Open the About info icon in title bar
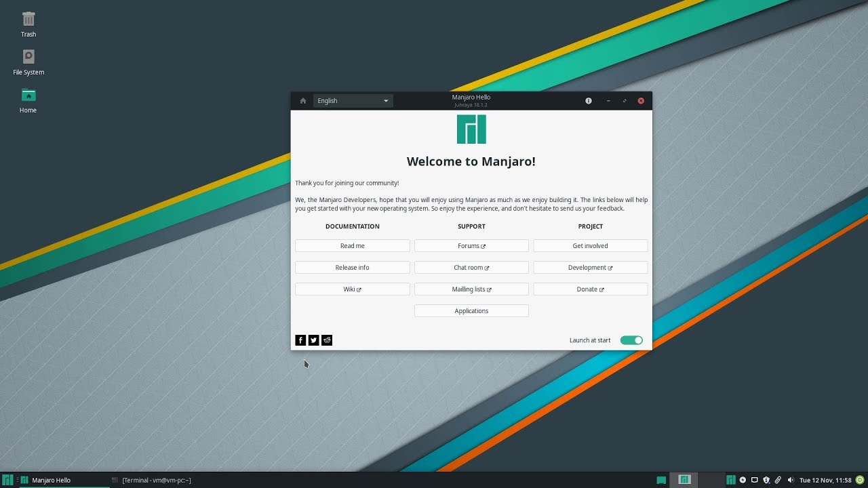The width and height of the screenshot is (868, 488). pyautogui.click(x=589, y=101)
